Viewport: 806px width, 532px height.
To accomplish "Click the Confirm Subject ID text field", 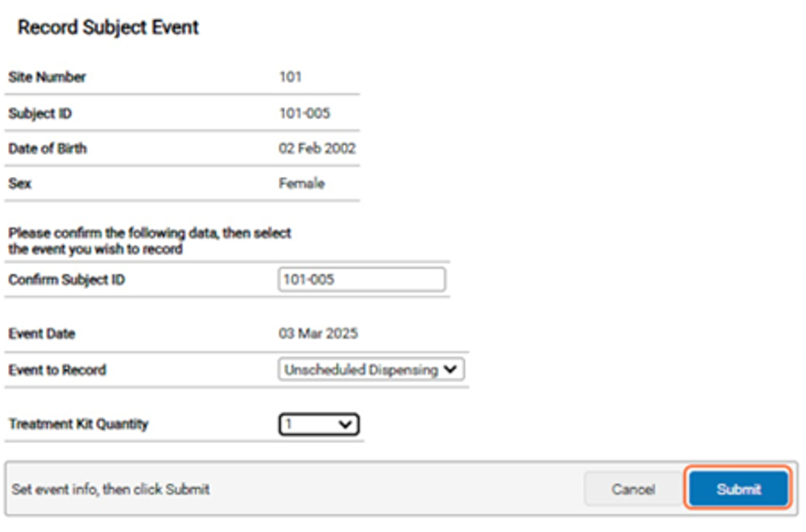I will tap(362, 280).
